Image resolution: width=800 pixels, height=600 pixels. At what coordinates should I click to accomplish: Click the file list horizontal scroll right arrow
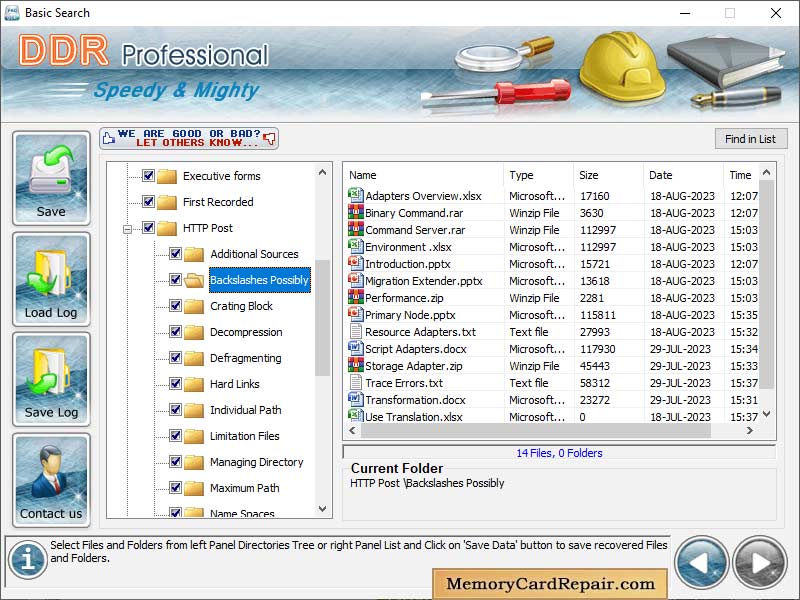pyautogui.click(x=749, y=431)
